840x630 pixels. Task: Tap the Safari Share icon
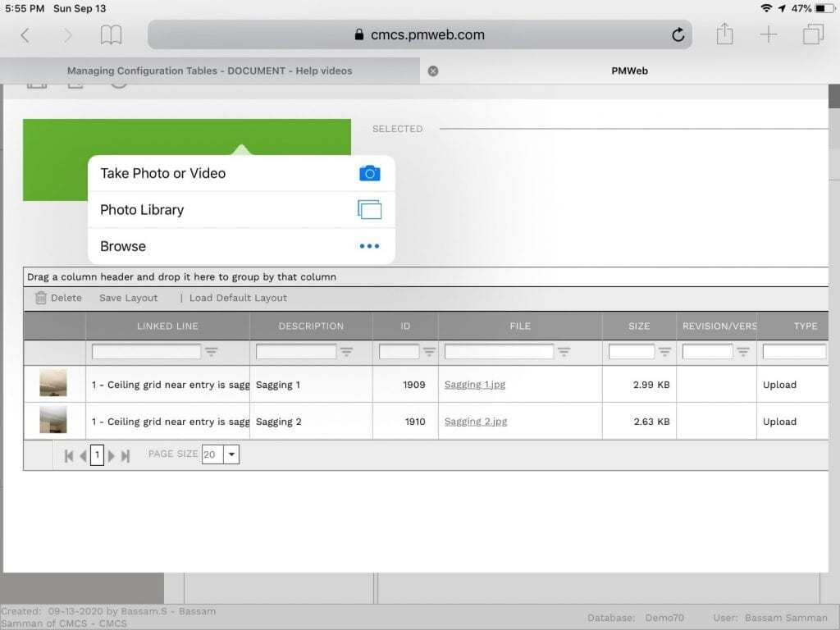coord(725,34)
